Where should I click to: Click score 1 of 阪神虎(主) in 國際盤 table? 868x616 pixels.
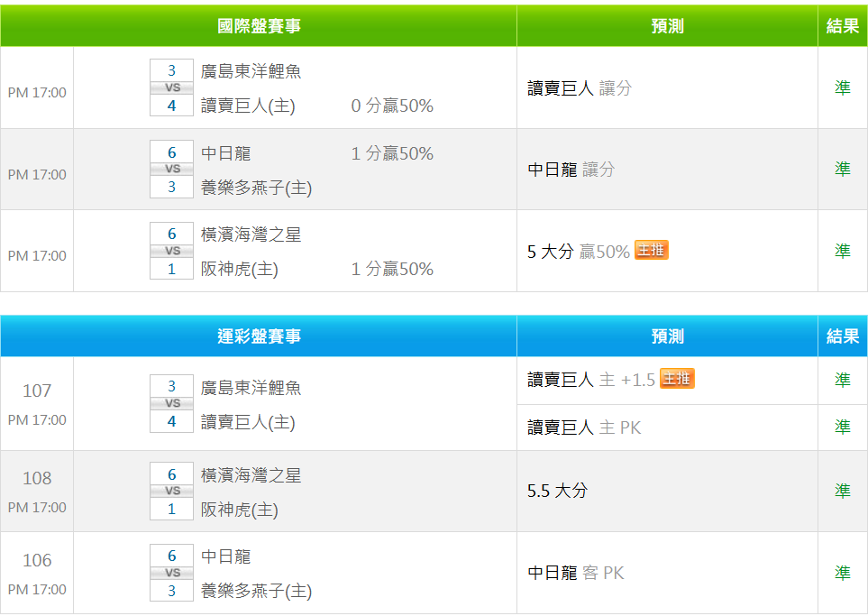pyautogui.click(x=171, y=269)
